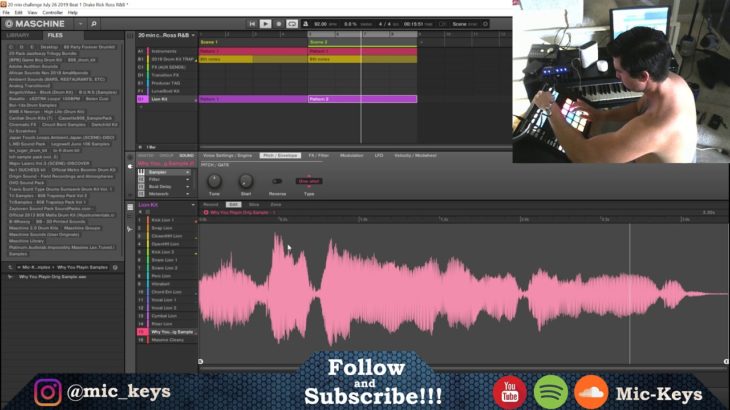Open Voice Settings / Engine page
Viewport: 730px width, 410px height.
(x=228, y=155)
